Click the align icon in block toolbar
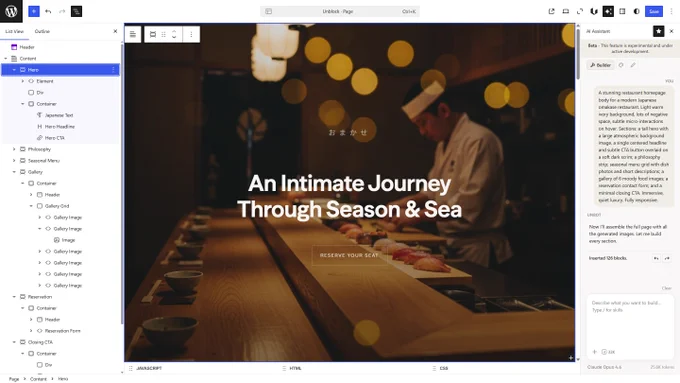Image resolution: width=680 pixels, height=383 pixels. (x=133, y=34)
